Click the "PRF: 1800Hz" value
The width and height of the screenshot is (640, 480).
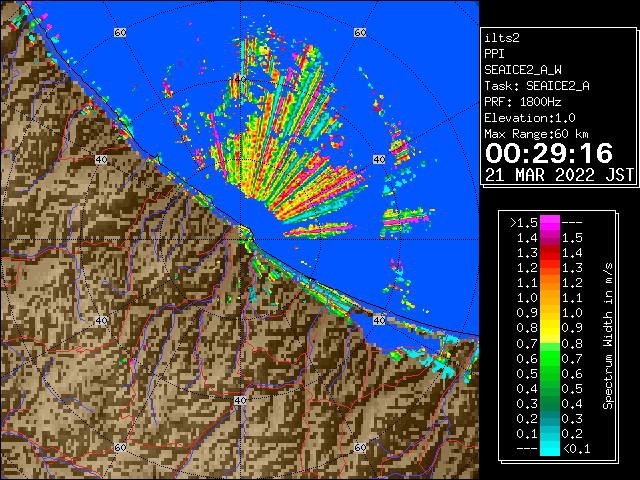coord(523,102)
